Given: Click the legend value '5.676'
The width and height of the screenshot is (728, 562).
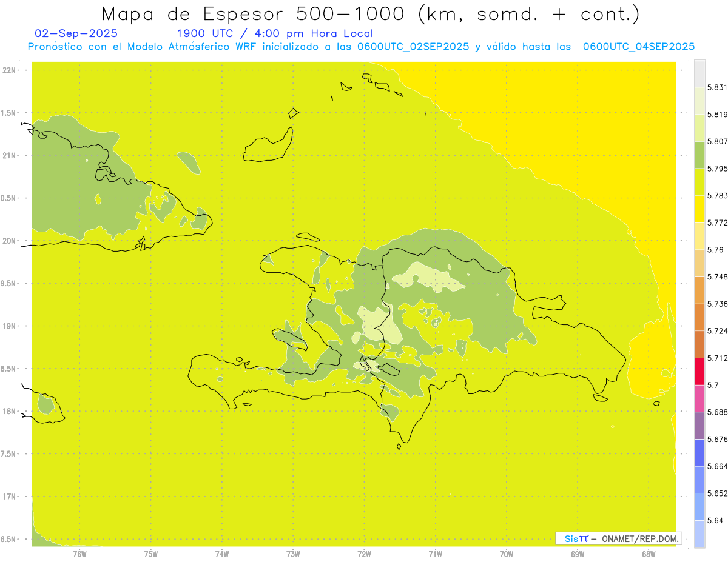Looking at the screenshot, I should tap(717, 439).
